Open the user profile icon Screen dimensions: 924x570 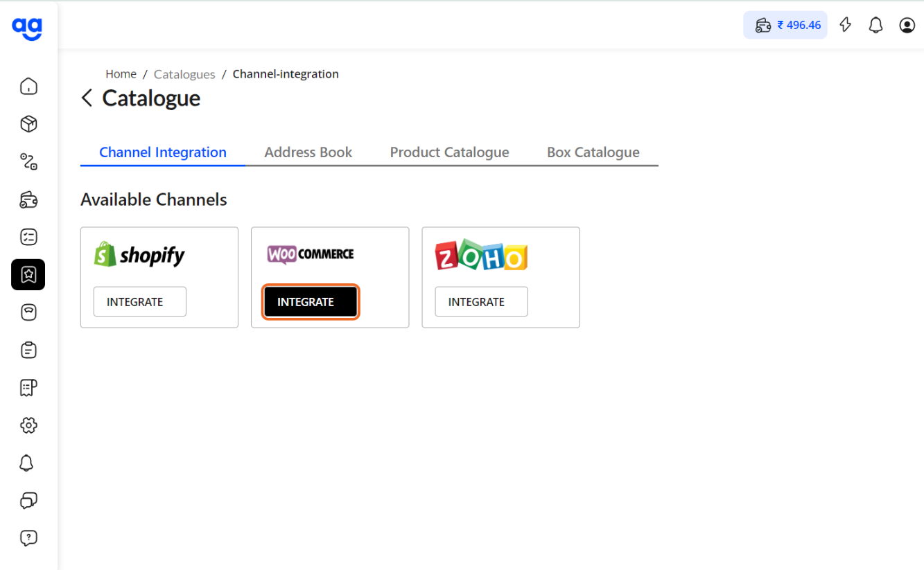(x=907, y=25)
